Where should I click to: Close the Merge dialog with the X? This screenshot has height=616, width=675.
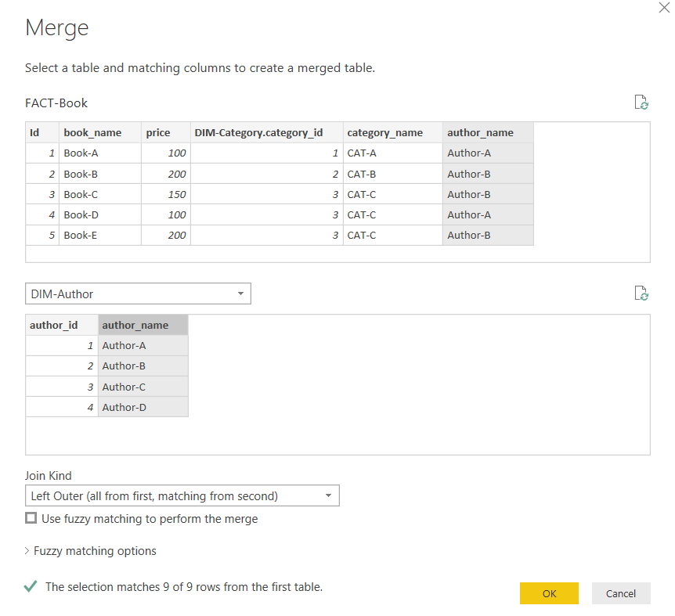[x=665, y=6]
